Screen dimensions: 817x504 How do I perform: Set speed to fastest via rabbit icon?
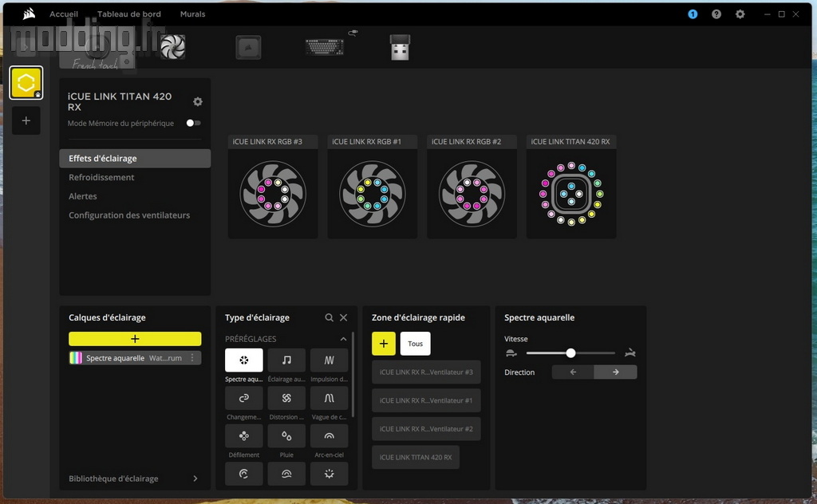click(630, 353)
